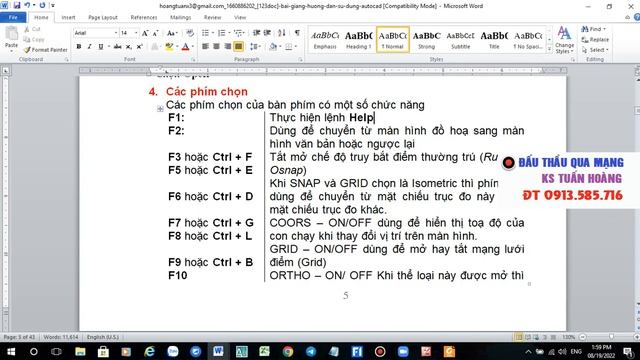Click the zoom slider handle

pos(611,337)
